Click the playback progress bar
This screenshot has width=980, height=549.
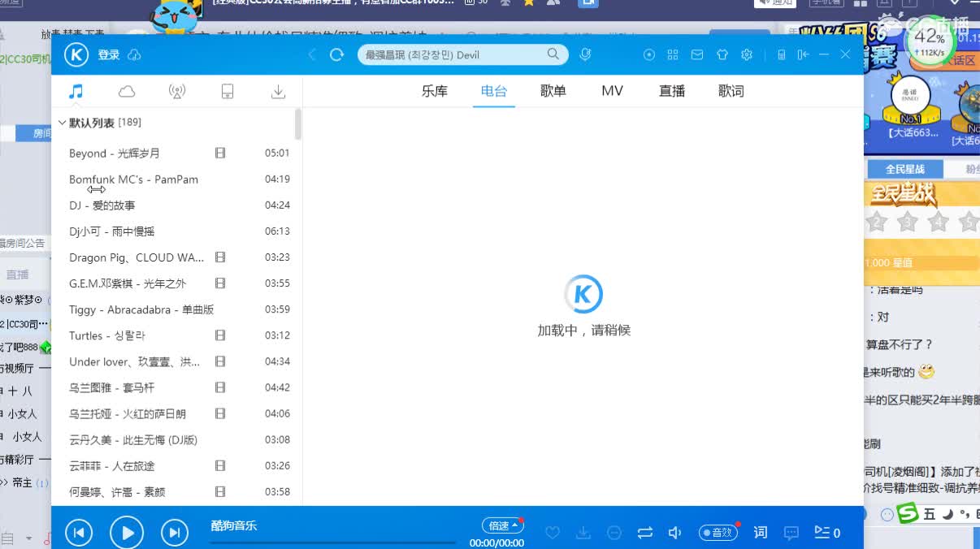tap(333, 543)
